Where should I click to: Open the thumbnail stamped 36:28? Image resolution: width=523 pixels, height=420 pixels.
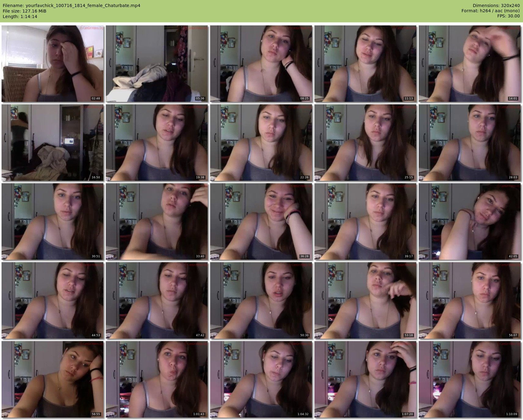coord(261,221)
